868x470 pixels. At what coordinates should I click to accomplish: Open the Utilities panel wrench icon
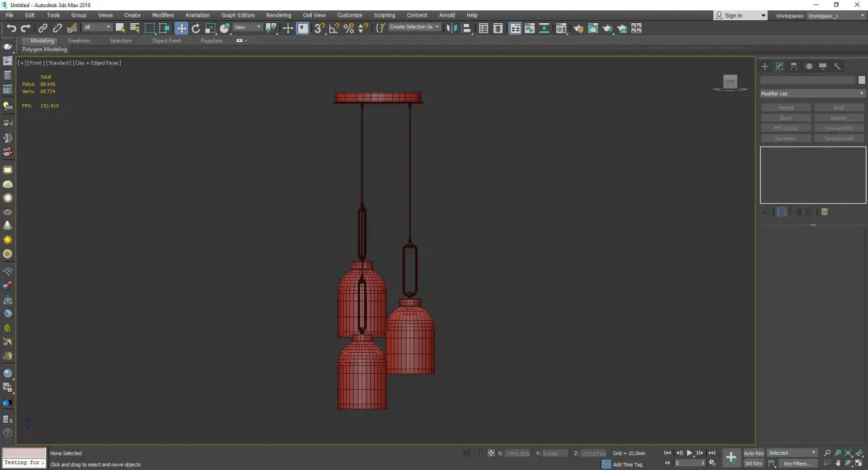tap(837, 67)
